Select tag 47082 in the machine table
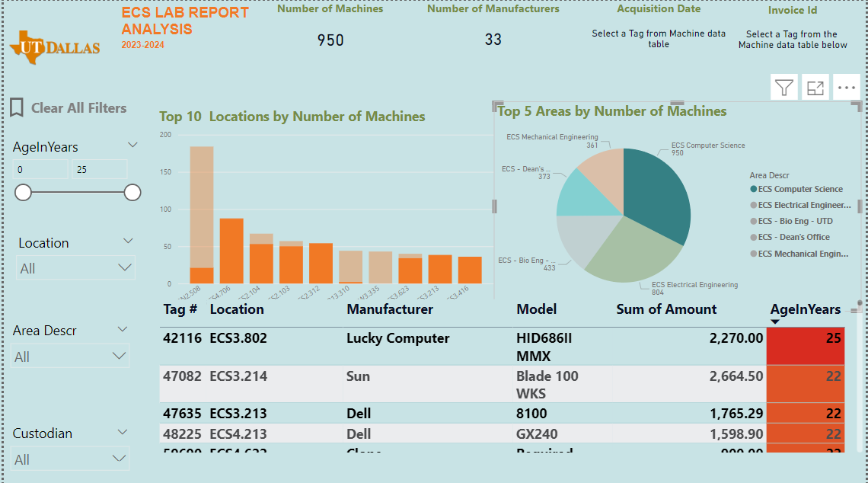 [x=182, y=376]
